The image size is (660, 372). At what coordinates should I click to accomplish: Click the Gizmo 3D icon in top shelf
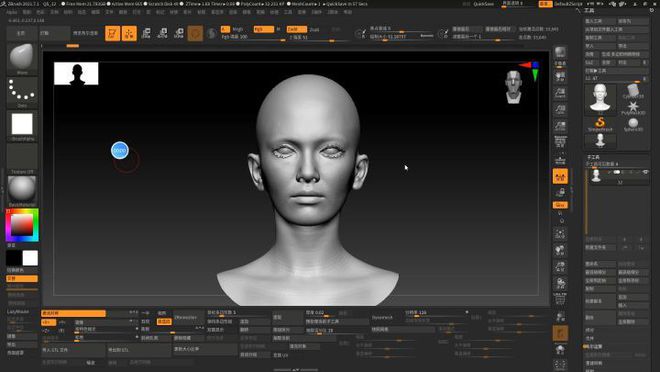(195, 33)
